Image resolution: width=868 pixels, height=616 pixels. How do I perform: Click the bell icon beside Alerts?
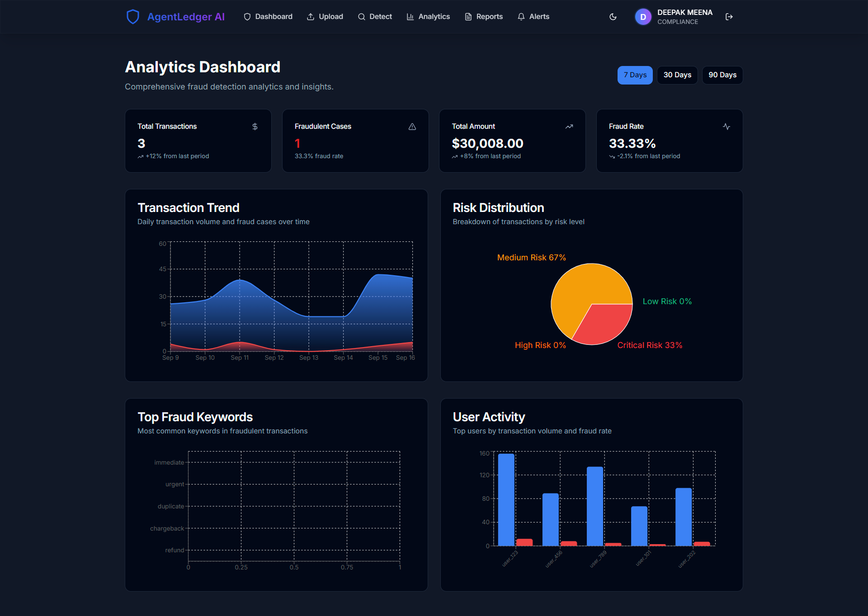point(521,17)
